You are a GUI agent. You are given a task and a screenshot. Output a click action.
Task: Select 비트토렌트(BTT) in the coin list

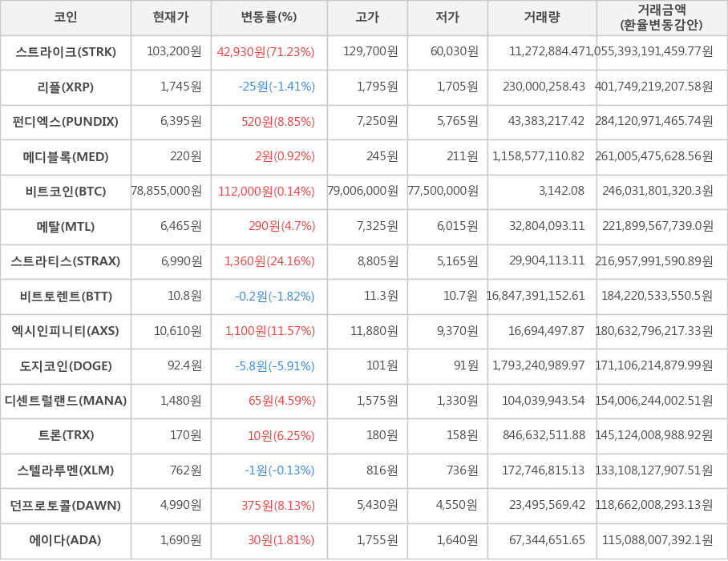click(x=66, y=296)
